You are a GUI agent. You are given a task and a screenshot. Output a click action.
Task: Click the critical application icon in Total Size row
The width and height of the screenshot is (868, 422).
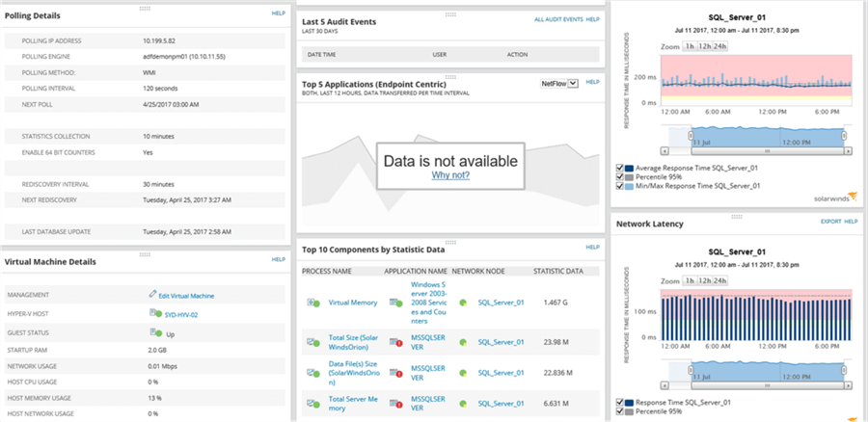pos(395,342)
